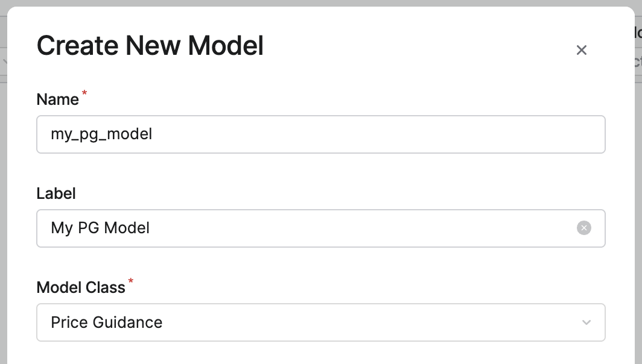Close the Create New Model dialog
The width and height of the screenshot is (642, 364).
pos(582,50)
